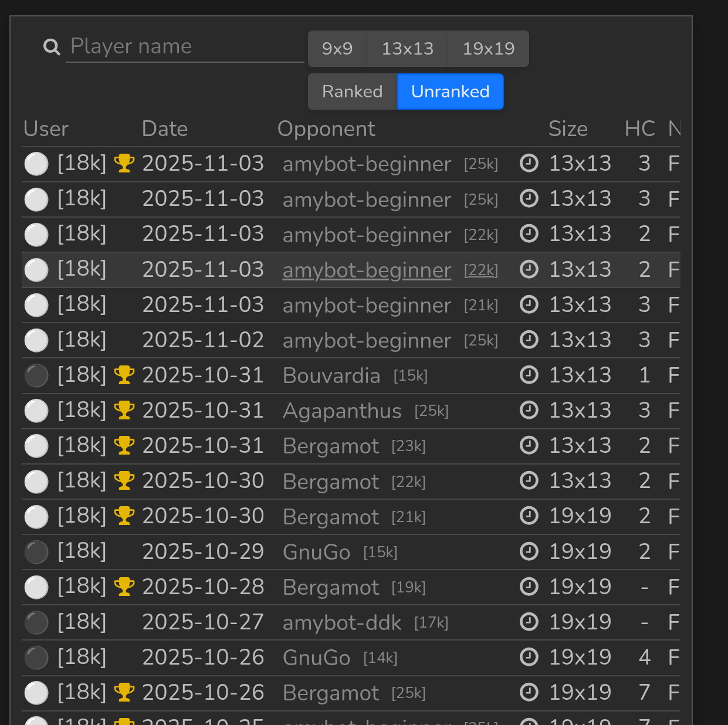The image size is (728, 725).
Task: Click the clock icon in the GnuGo [15k] row
Action: [x=529, y=552]
